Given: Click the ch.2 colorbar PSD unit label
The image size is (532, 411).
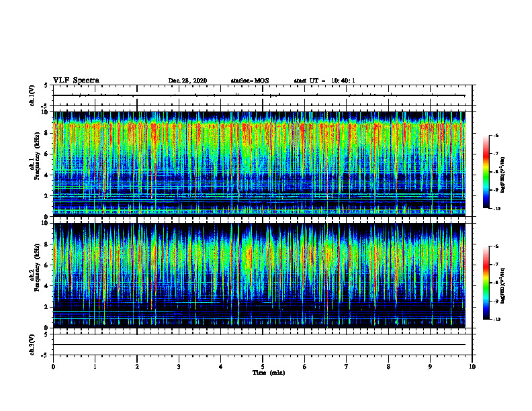Looking at the screenshot, I should tap(503, 285).
